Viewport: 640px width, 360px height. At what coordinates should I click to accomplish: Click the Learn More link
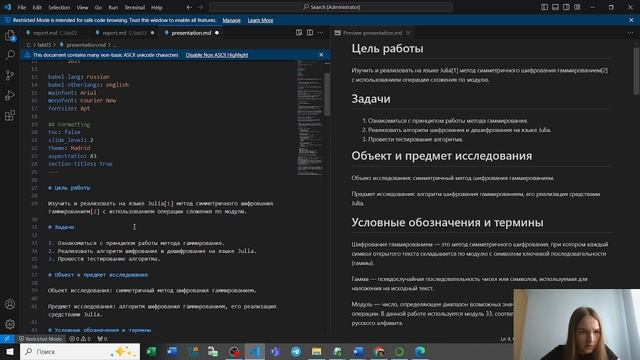coord(260,20)
